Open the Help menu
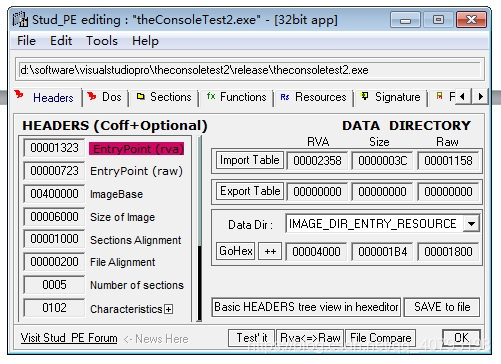The height and width of the screenshot is (364, 501). pos(145,41)
